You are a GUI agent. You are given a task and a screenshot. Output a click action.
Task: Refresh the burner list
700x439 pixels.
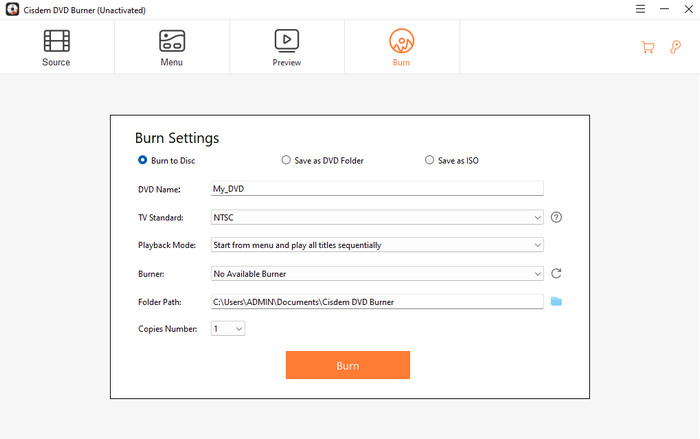coord(556,273)
